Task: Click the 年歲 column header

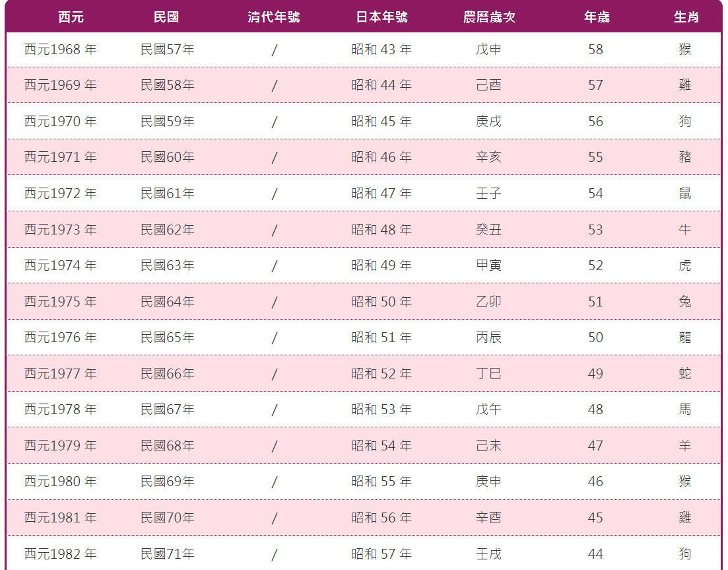Action: [x=597, y=17]
